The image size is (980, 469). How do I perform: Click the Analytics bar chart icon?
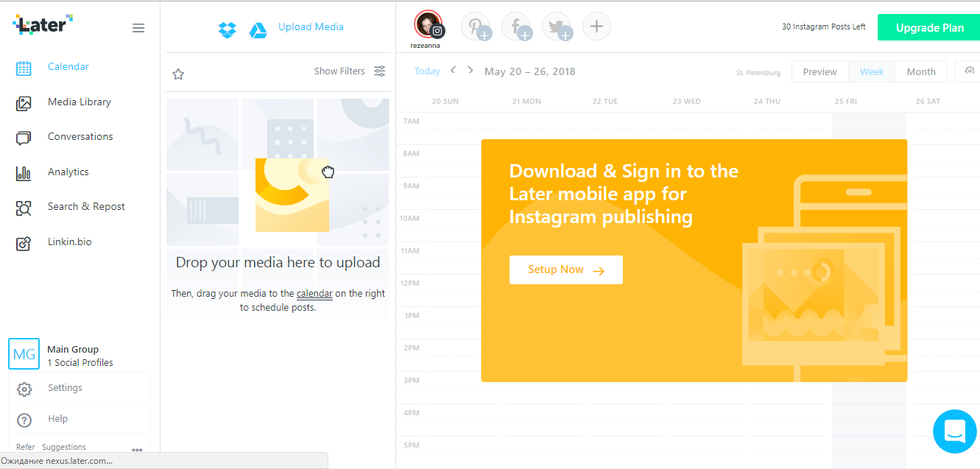point(24,173)
